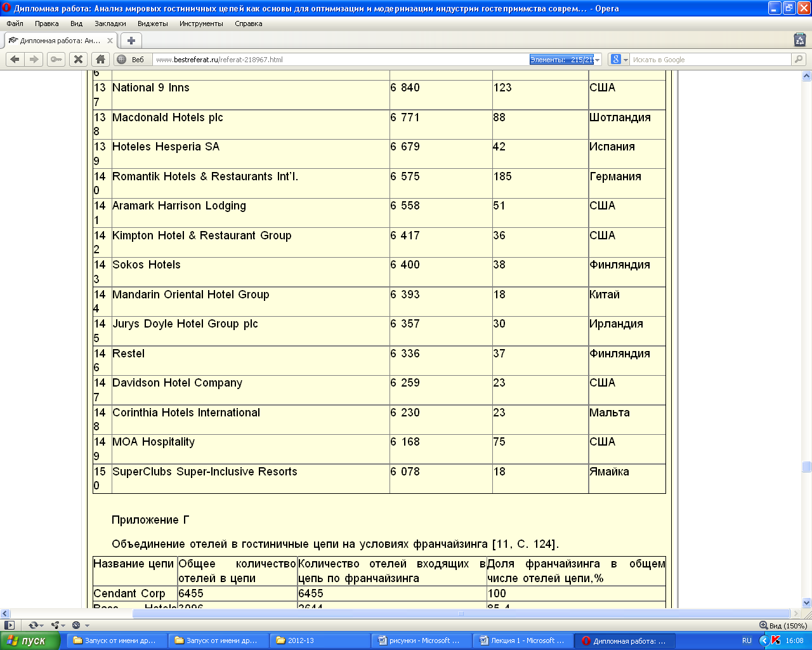Open the пуск Start button

[30, 640]
